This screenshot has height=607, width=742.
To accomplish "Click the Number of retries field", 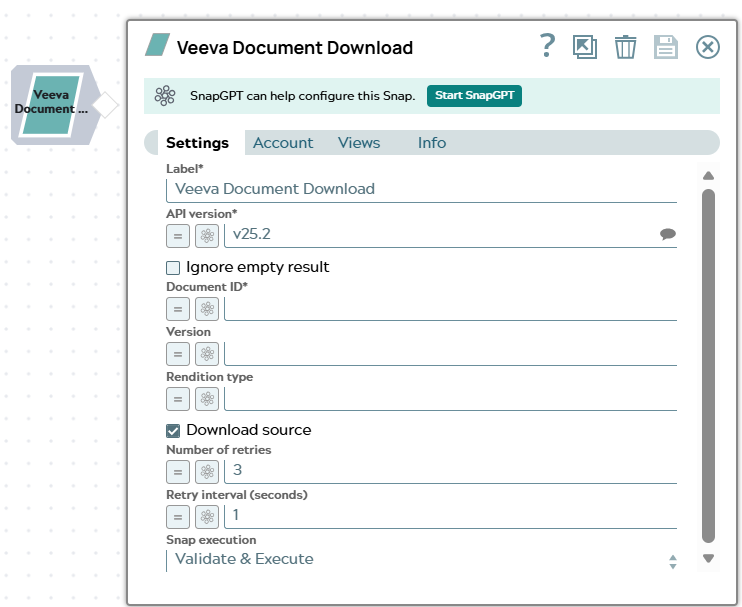I will coord(450,471).
